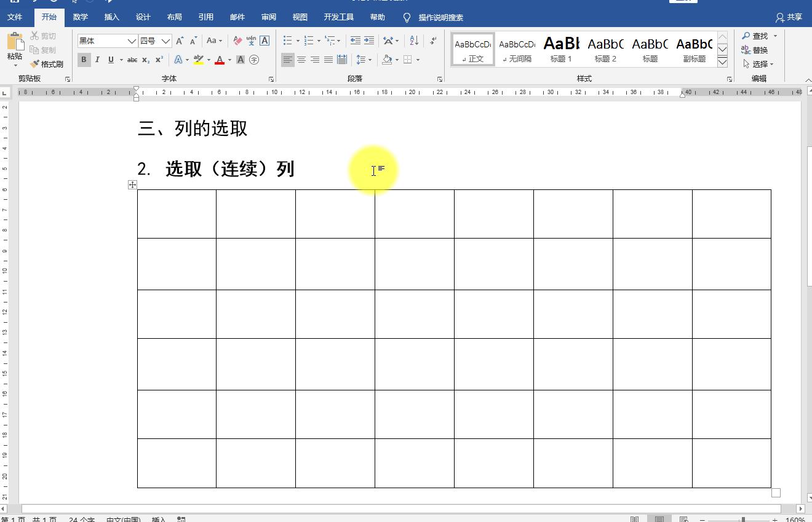Viewport: 812px width, 522px height.
Task: Select the 正文 style
Action: (472, 49)
